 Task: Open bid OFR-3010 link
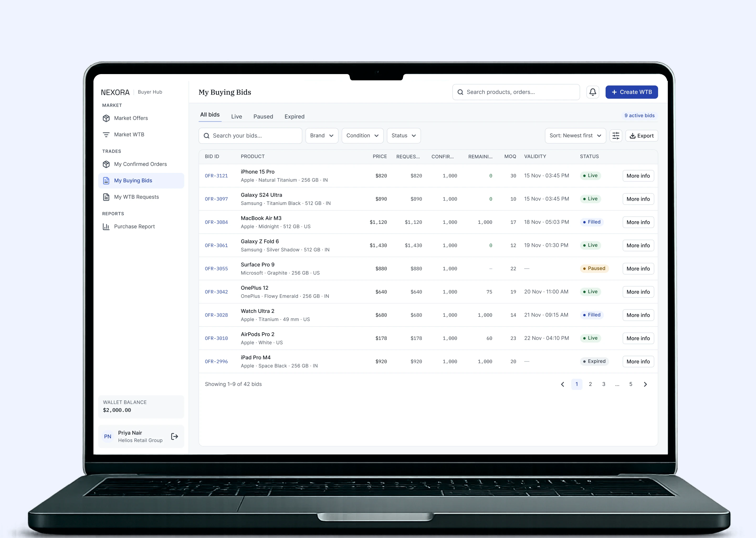pyautogui.click(x=216, y=338)
